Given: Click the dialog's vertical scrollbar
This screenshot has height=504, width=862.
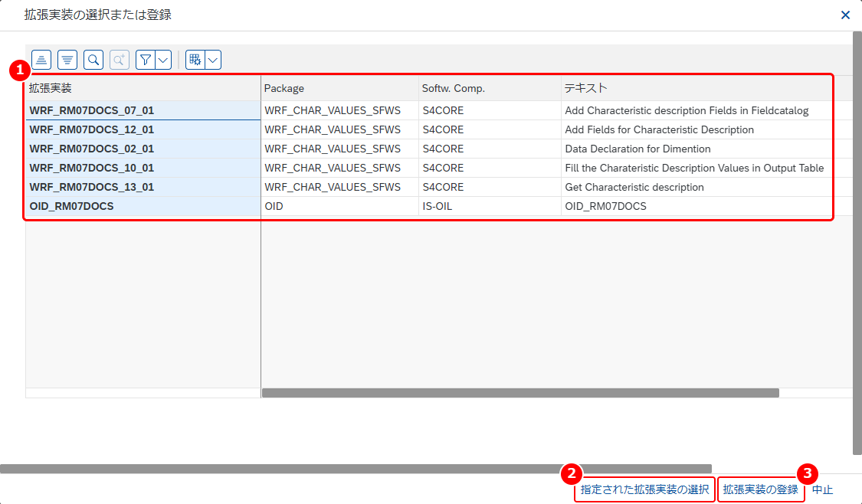Looking at the screenshot, I should pyautogui.click(x=857, y=244).
